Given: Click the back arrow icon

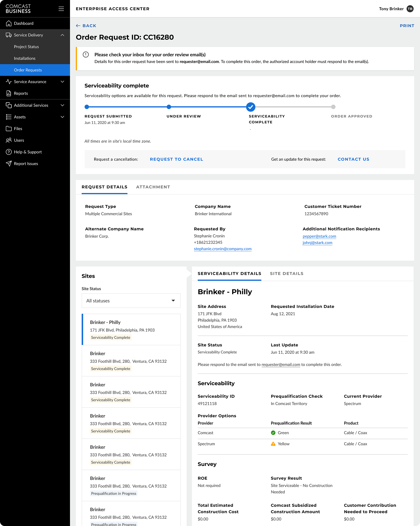Looking at the screenshot, I should 78,26.
